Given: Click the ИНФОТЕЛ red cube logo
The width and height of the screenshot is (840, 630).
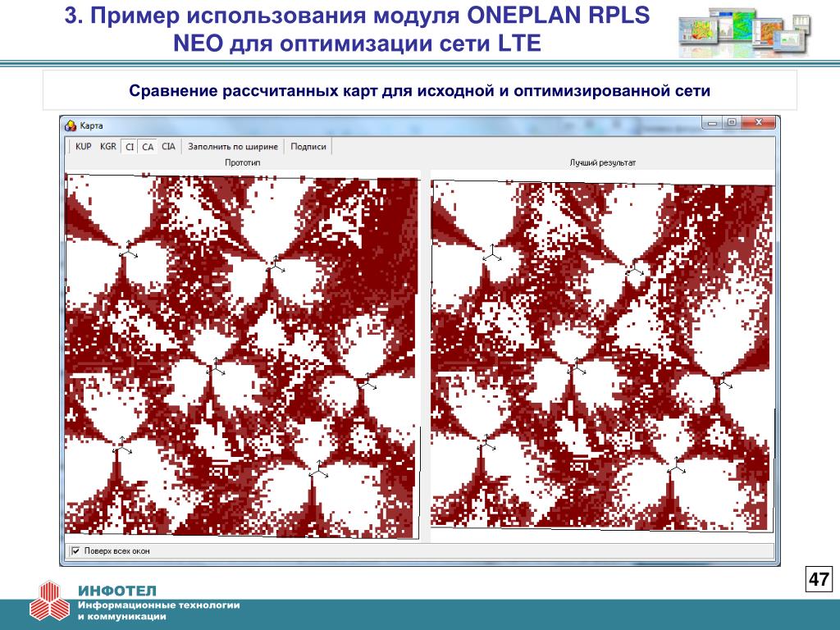Looking at the screenshot, I should click(49, 600).
